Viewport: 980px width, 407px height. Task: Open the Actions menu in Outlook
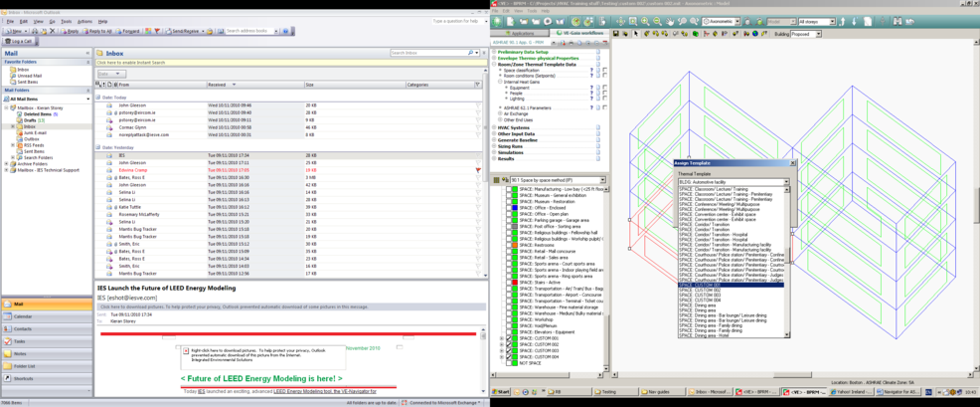[x=85, y=21]
